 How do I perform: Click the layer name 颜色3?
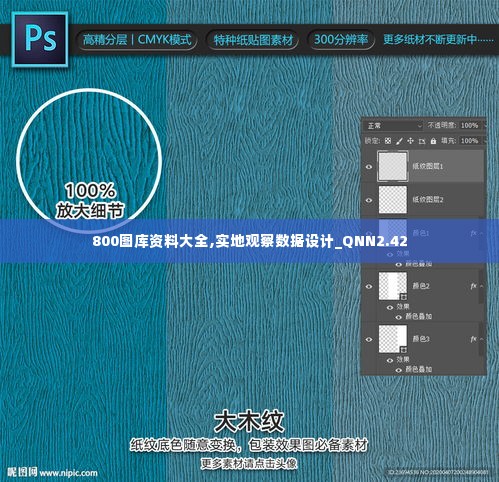421,339
